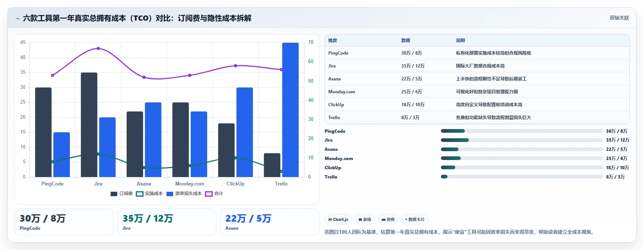Click the 数据 column header
Viewport: 644px width, 250px height.
pyautogui.click(x=406, y=41)
